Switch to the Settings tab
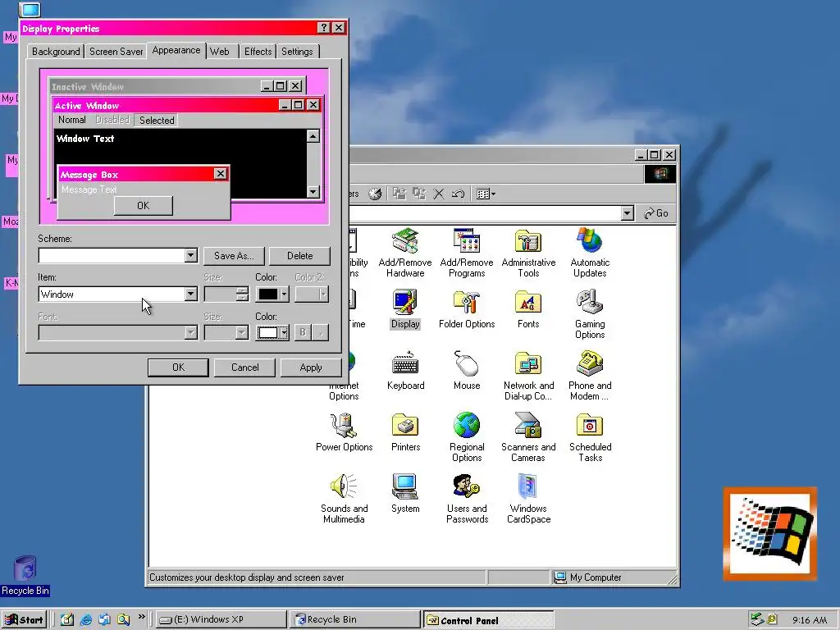840x630 pixels. [x=297, y=52]
